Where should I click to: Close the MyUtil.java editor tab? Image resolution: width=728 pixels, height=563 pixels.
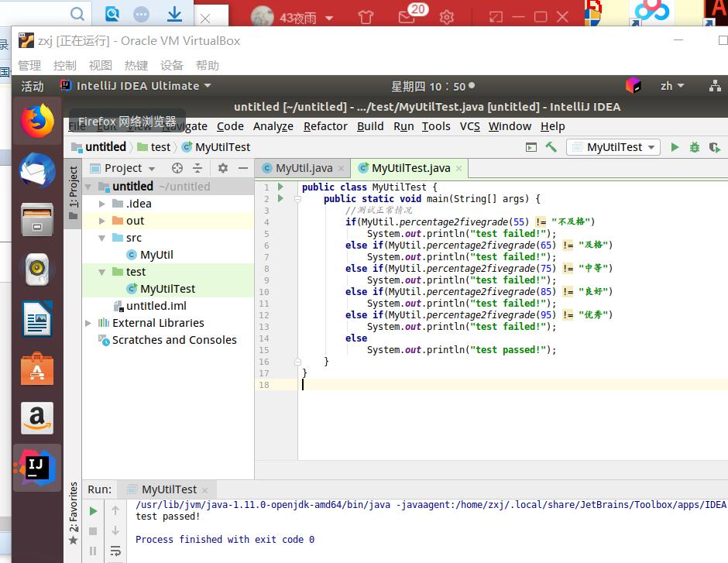click(341, 169)
